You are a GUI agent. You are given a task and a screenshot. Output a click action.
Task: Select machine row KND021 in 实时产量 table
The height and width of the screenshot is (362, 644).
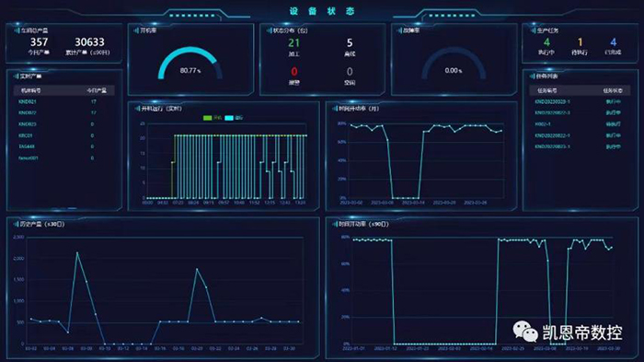click(64, 101)
